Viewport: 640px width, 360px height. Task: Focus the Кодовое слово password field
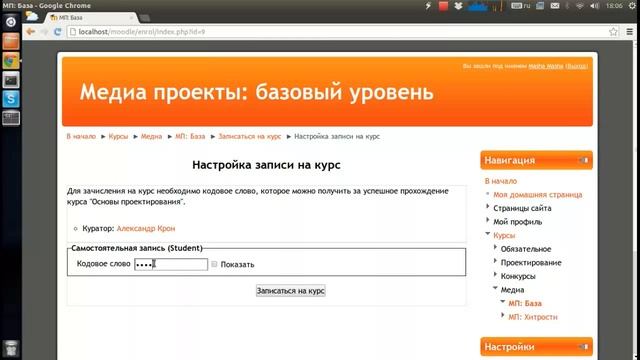click(x=171, y=264)
